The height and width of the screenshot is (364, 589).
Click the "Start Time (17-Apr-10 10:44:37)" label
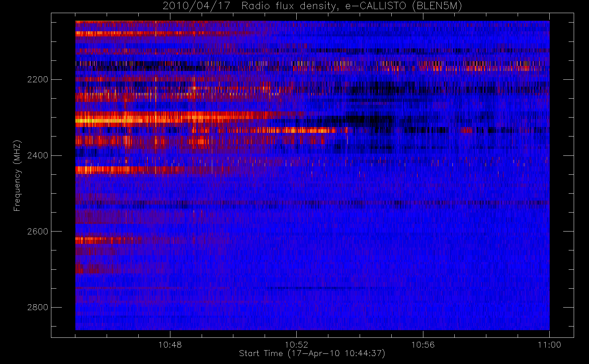312,353
